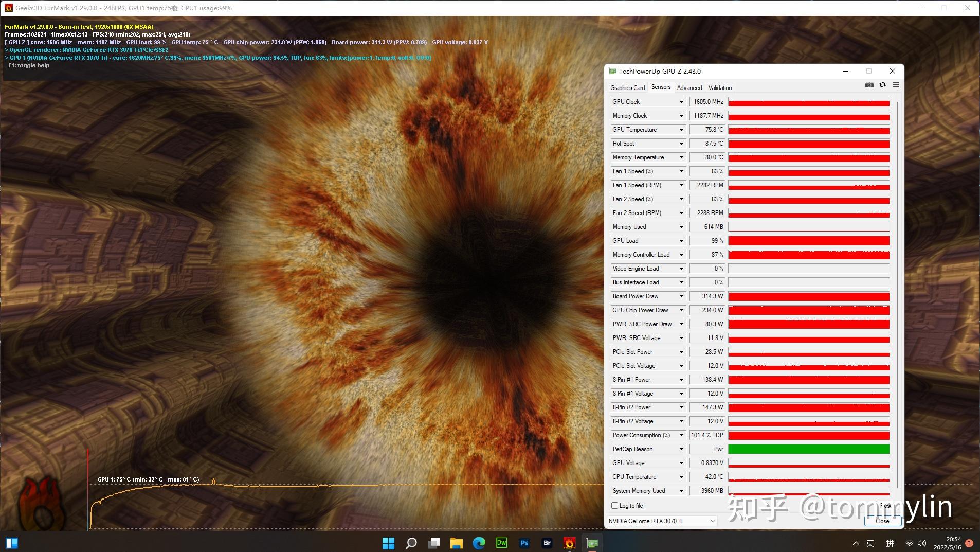Click the GPU-Z sensors vertical scrollbar
The image size is (980, 552).
coord(897,294)
